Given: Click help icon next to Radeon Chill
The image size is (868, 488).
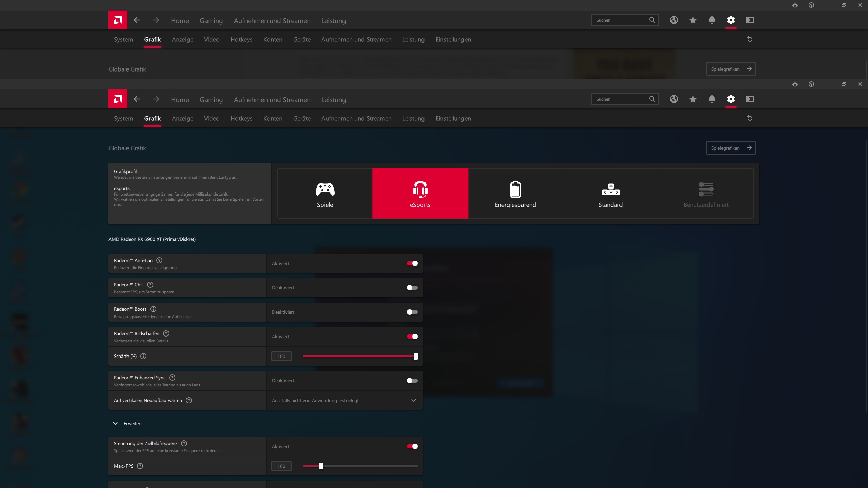Looking at the screenshot, I should [150, 285].
